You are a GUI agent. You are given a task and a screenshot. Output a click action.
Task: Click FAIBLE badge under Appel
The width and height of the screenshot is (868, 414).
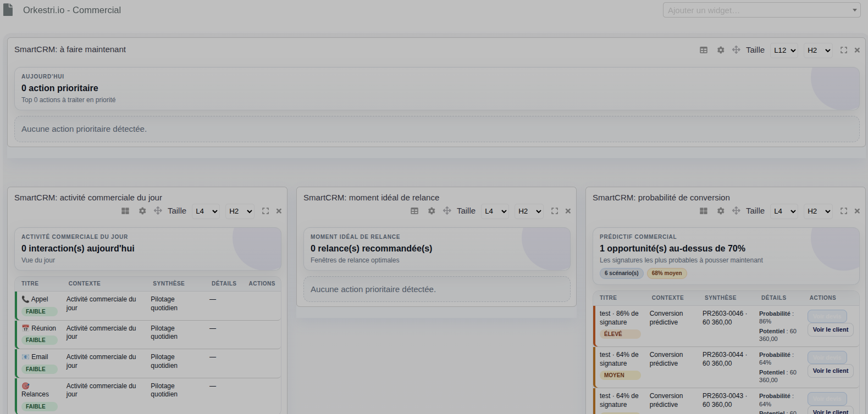[x=40, y=311]
